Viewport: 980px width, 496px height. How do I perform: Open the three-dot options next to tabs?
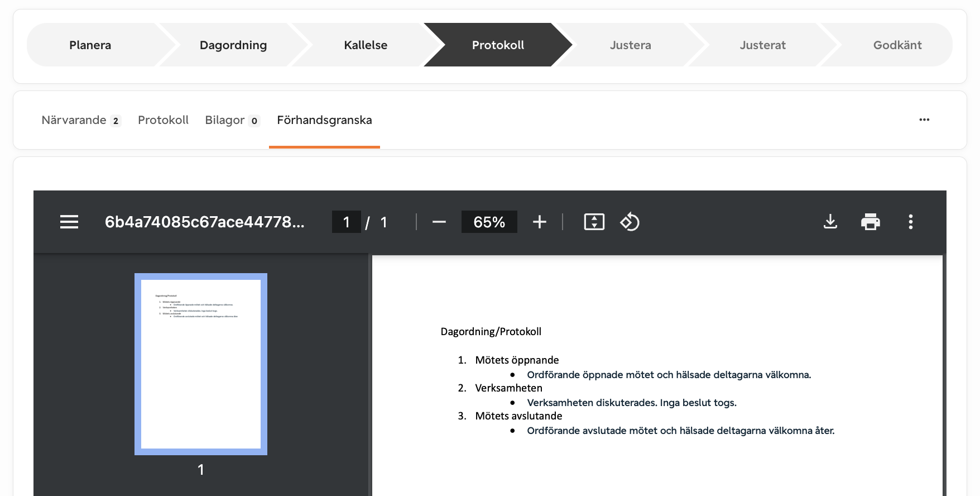pyautogui.click(x=924, y=120)
